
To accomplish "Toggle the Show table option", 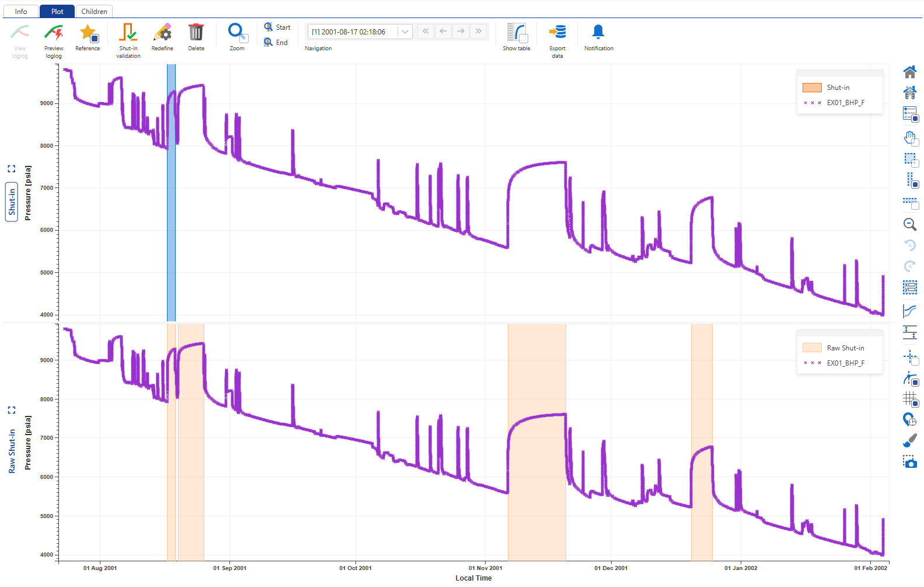I will [517, 33].
